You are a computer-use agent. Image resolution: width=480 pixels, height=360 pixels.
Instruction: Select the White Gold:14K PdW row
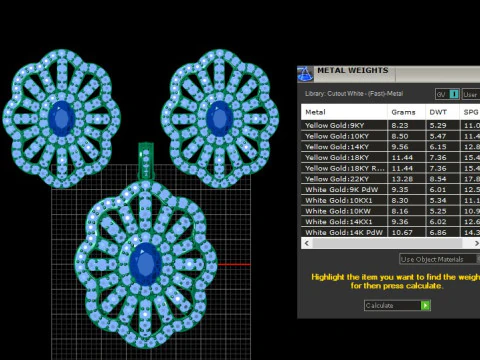[x=390, y=232]
